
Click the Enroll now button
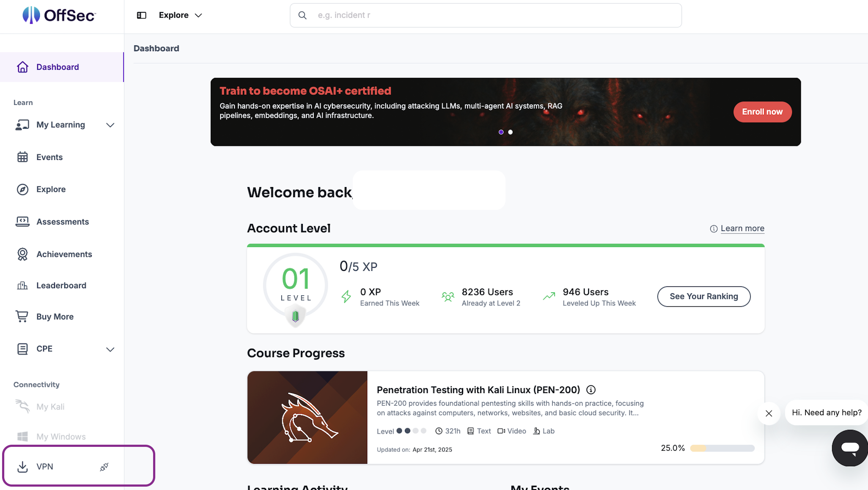[x=762, y=112]
